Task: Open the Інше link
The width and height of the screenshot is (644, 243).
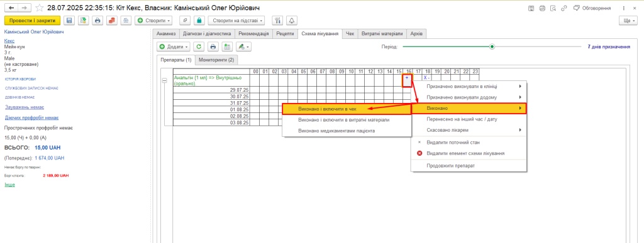Action: [x=9, y=185]
